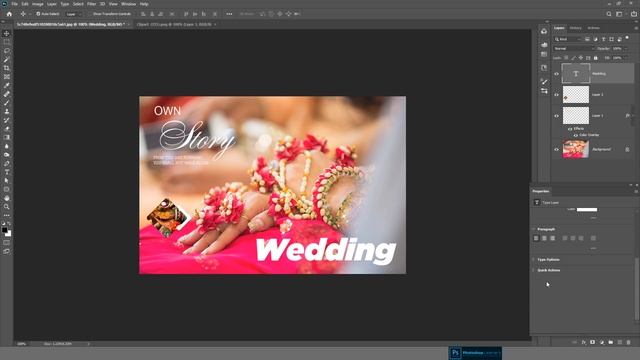Collapse the layer effects list arrow
The width and height of the screenshot is (640, 360).
point(632,116)
